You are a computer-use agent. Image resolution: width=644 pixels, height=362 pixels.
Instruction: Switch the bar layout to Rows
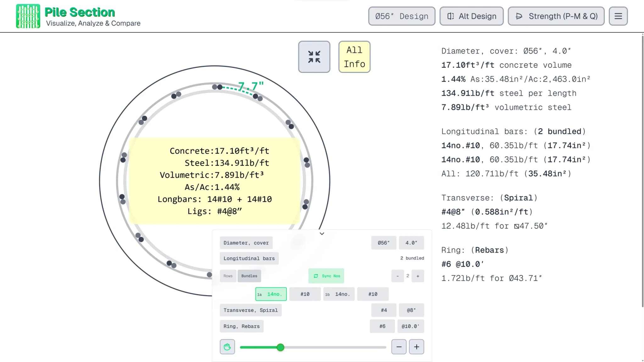[x=228, y=276]
